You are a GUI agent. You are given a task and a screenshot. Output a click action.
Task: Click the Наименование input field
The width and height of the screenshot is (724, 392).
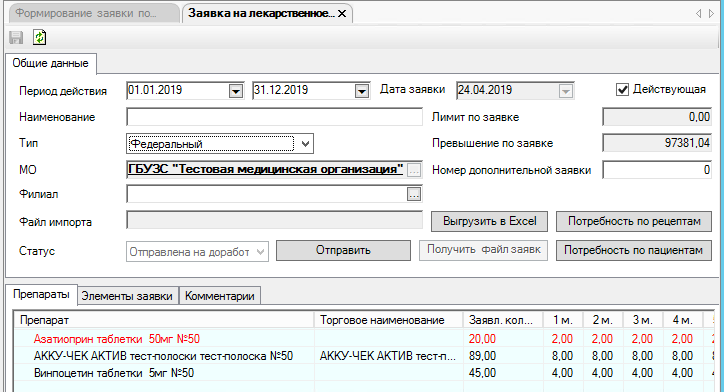click(x=274, y=117)
